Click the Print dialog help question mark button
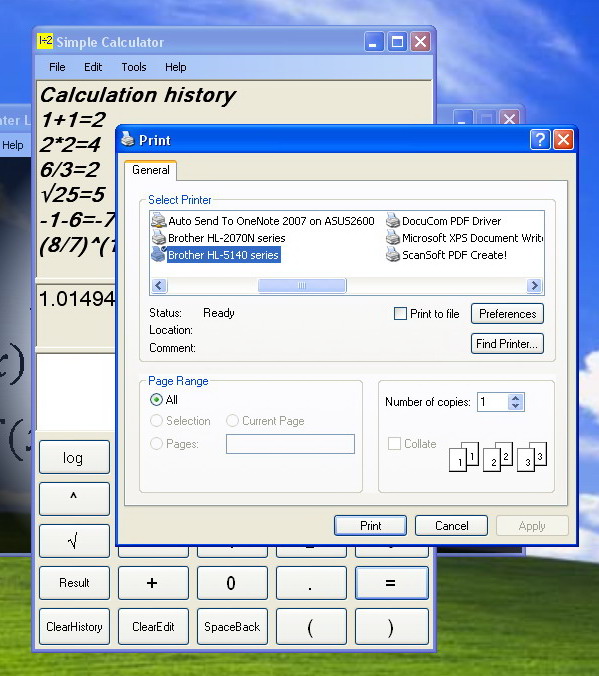The image size is (599, 676). 540,140
